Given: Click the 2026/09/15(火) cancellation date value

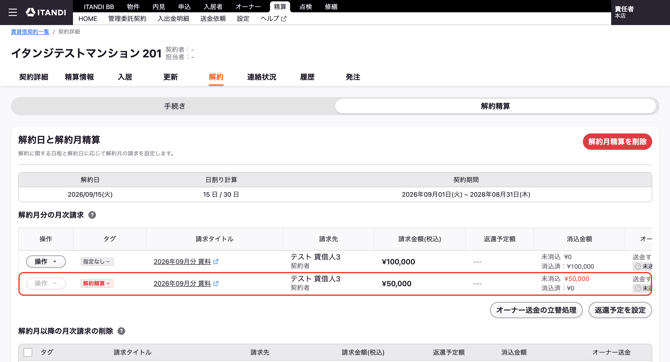Looking at the screenshot, I should (90, 194).
